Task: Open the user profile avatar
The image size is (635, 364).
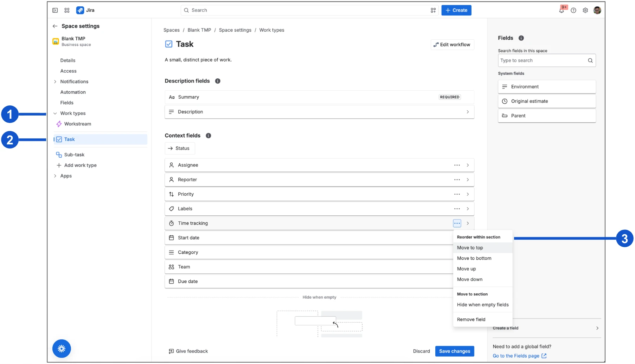Action: [597, 10]
